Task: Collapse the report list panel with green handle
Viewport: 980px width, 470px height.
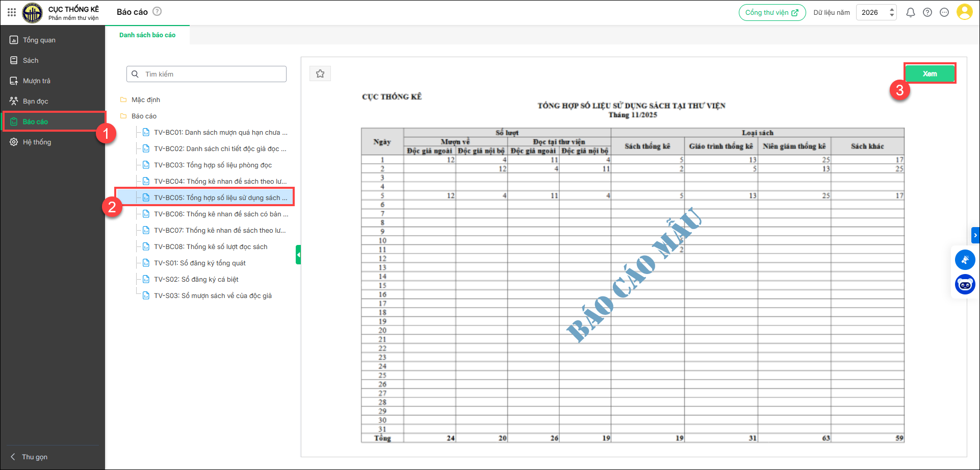Action: tap(298, 255)
